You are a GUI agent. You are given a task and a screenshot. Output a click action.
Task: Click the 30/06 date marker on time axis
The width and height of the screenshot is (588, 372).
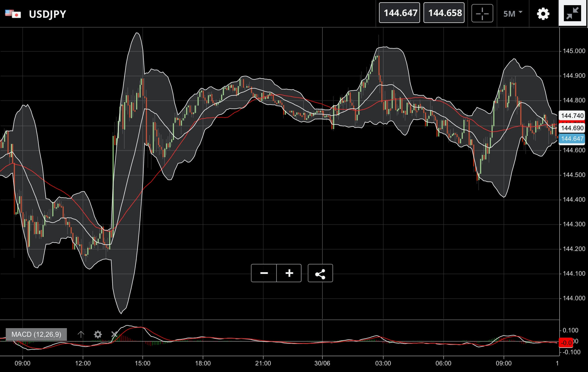coord(322,363)
